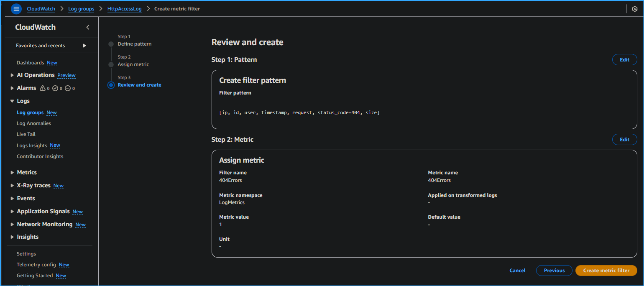
Task: Expand the AI Operations section
Action: tap(12, 75)
